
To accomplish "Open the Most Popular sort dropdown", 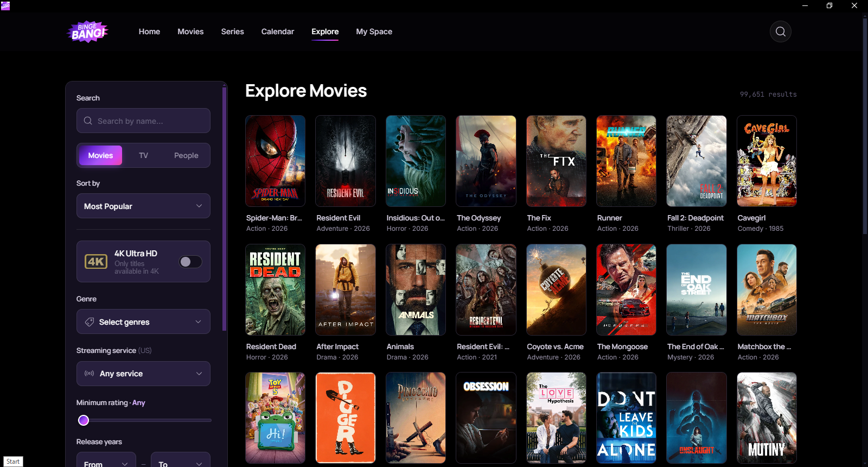I will pyautogui.click(x=143, y=206).
